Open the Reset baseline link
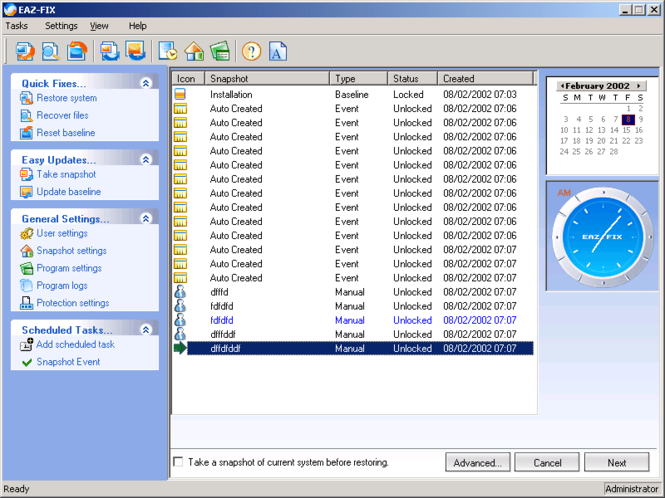This screenshot has width=665, height=498. tap(66, 133)
